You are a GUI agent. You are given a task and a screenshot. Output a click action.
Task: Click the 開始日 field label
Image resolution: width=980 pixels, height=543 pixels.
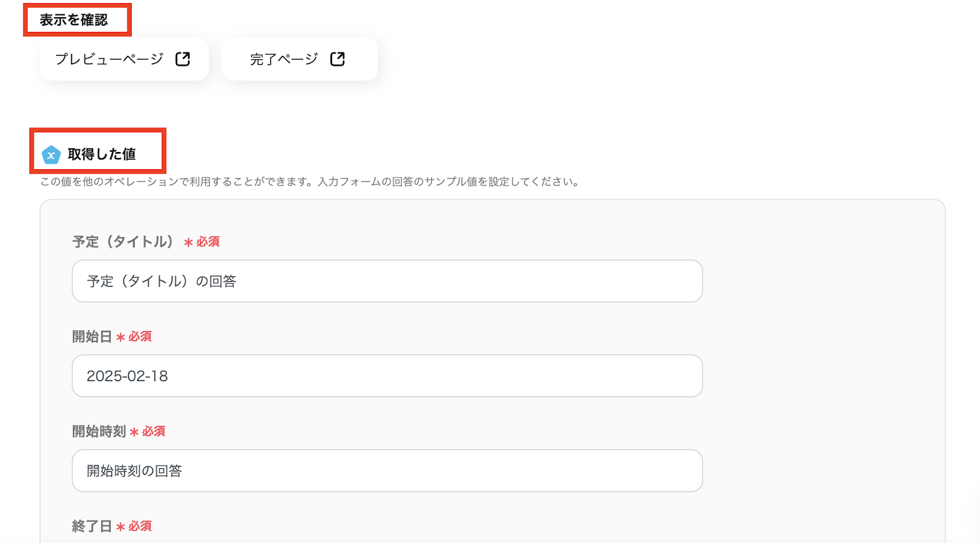click(x=92, y=337)
